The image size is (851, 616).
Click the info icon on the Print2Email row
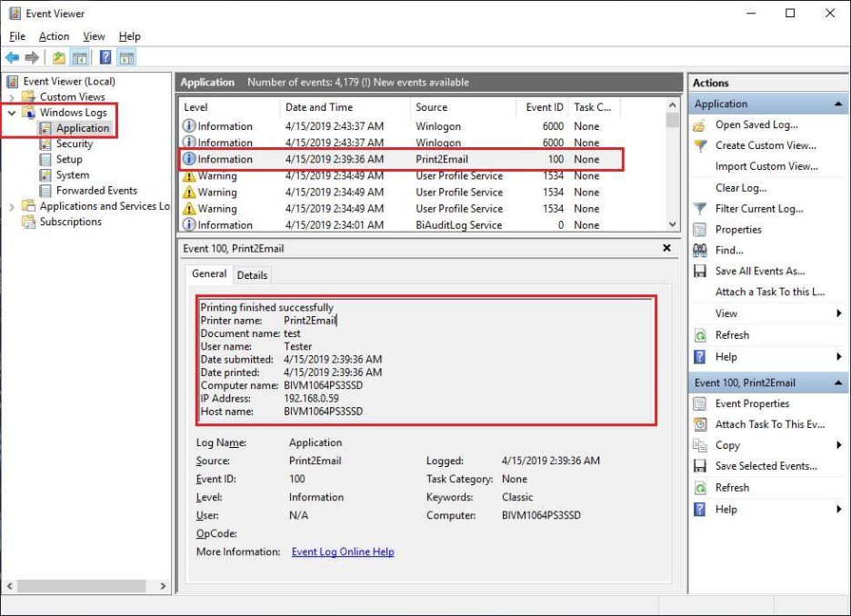click(x=189, y=159)
